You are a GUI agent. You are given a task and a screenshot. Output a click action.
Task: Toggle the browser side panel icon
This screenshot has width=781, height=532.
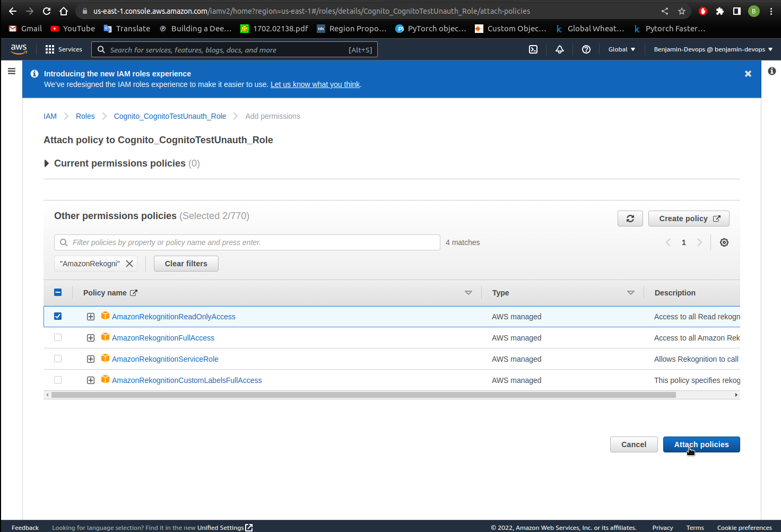pos(737,11)
